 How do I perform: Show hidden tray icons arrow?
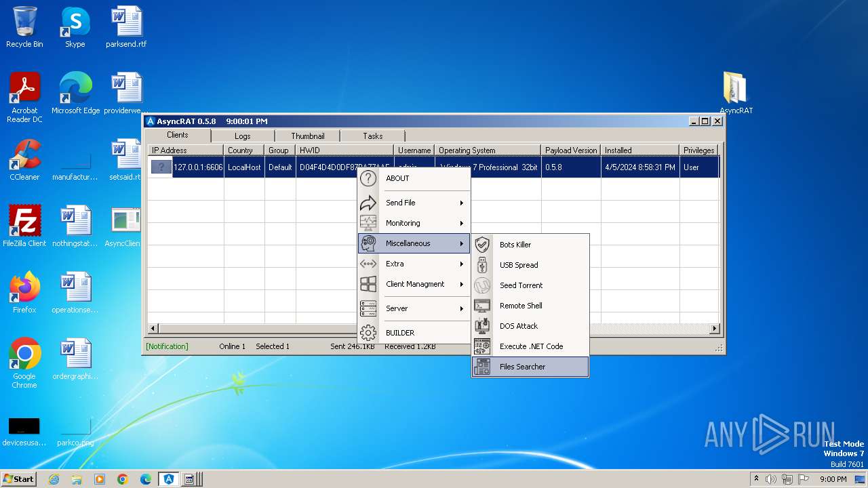point(756,479)
